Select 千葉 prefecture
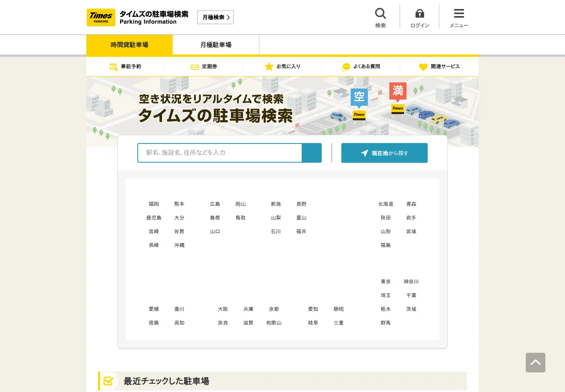Image resolution: width=565 pixels, height=392 pixels. point(411,296)
